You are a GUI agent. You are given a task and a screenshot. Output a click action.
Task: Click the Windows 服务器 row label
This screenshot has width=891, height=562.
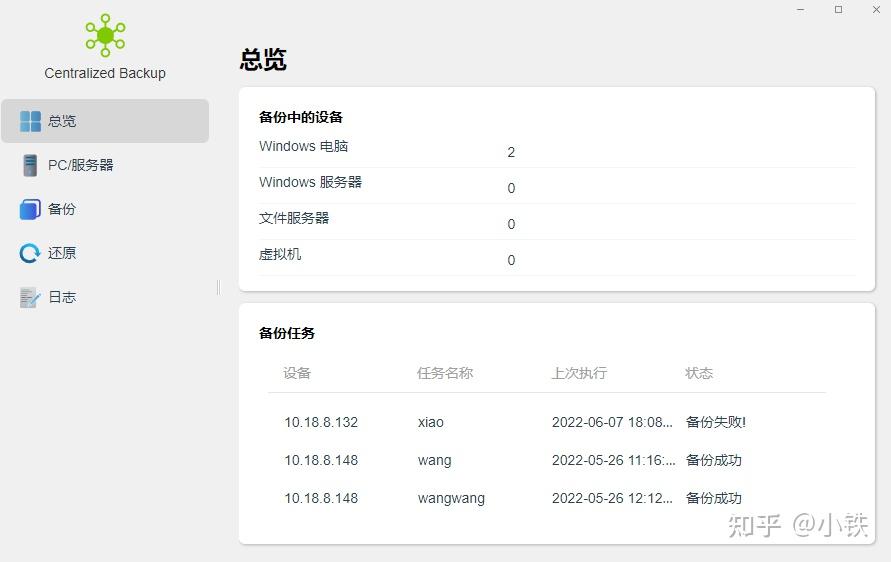coord(310,182)
